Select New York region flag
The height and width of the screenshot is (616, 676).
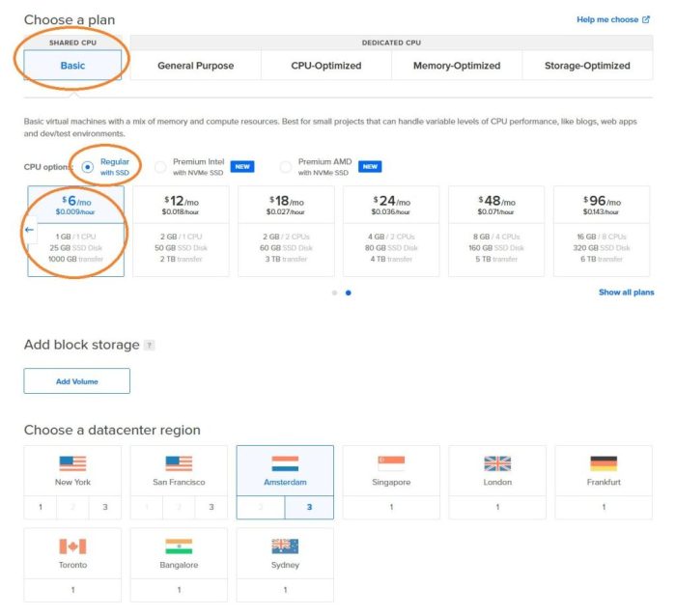(x=72, y=463)
